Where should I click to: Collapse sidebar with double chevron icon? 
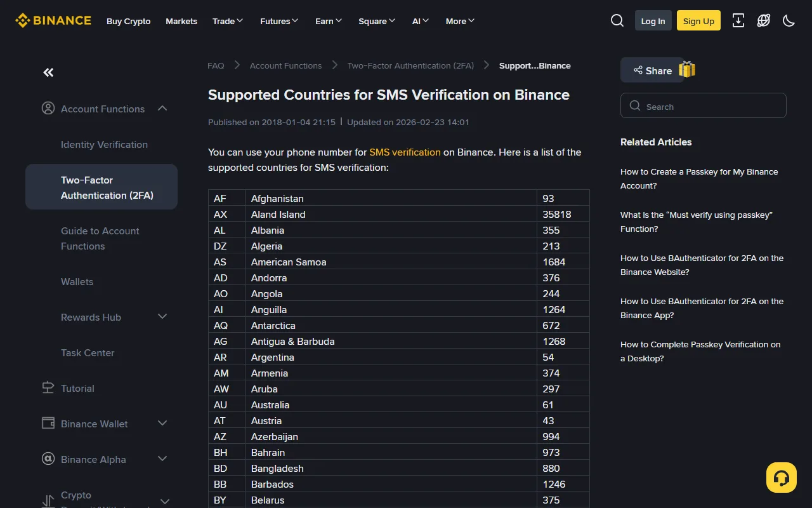(48, 72)
